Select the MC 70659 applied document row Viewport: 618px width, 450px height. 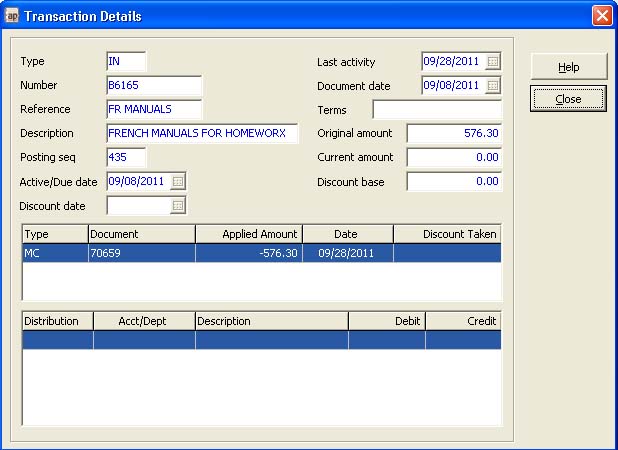261,254
